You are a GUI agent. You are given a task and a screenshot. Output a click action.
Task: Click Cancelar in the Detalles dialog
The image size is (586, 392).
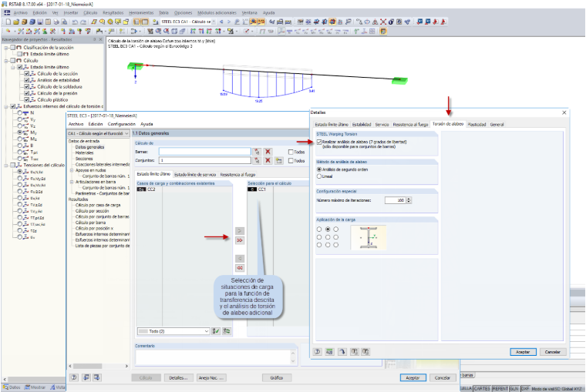tap(552, 352)
